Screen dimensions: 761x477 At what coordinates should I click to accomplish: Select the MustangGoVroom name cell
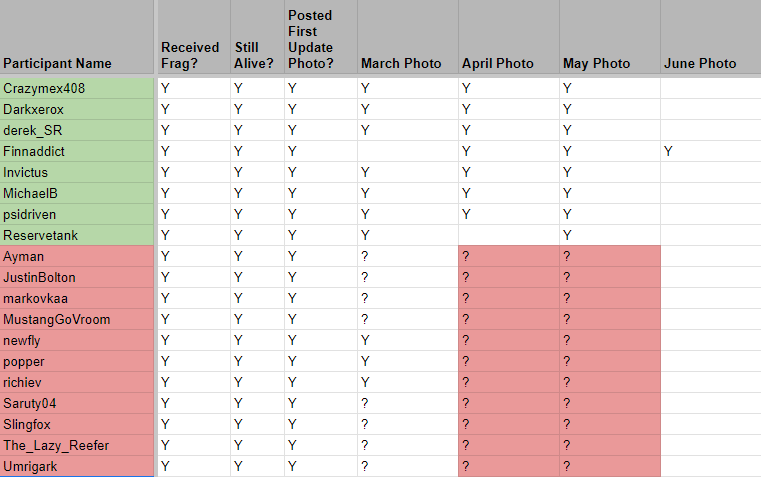click(x=78, y=319)
